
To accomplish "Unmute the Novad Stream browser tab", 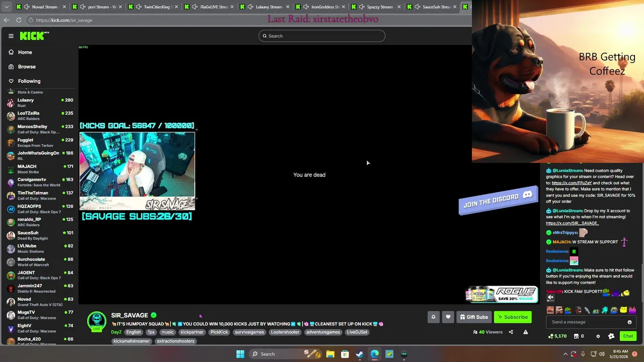I will point(26,7).
